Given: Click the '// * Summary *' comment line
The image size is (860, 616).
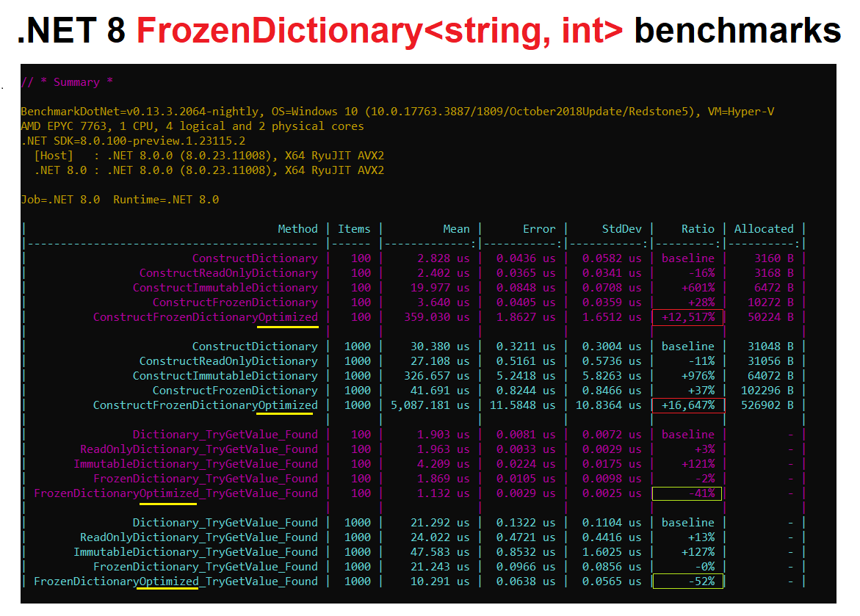Looking at the screenshot, I should (x=67, y=82).
